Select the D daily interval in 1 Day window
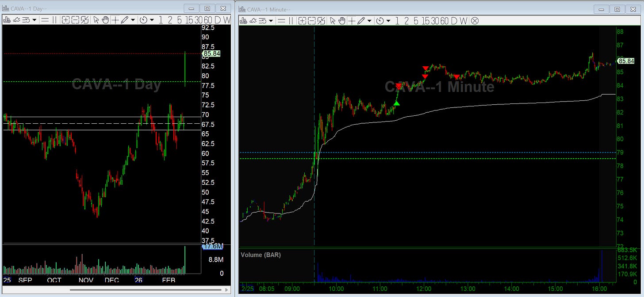Image resolution: width=644 pixels, height=297 pixels. (218, 20)
